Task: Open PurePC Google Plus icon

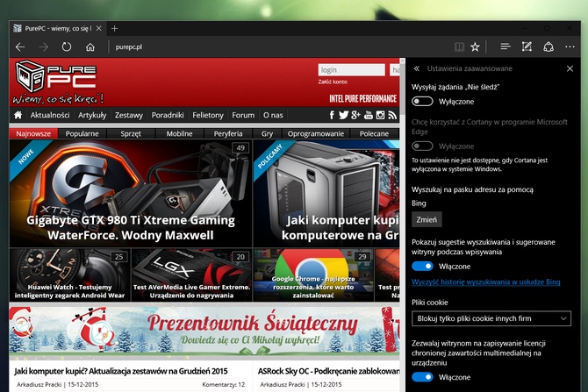Action: 356,115
